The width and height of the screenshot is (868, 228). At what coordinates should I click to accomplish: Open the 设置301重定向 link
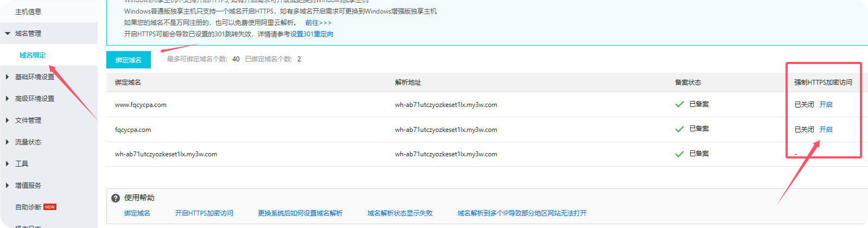(x=311, y=34)
